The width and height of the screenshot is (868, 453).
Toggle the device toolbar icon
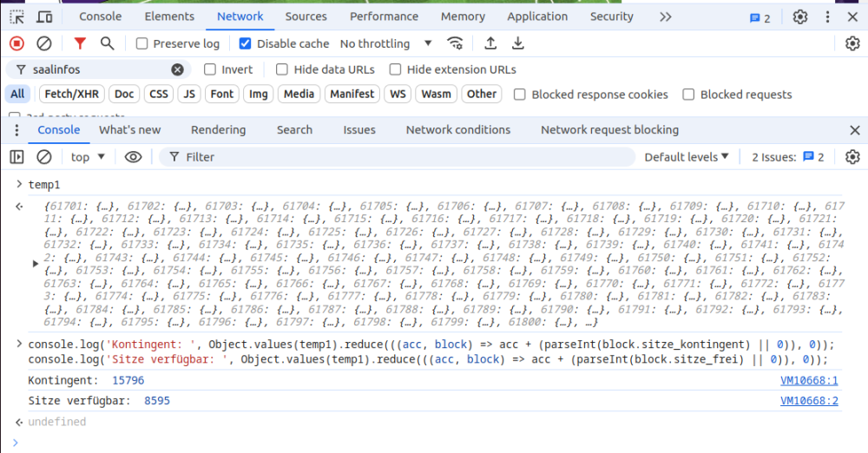[44, 16]
